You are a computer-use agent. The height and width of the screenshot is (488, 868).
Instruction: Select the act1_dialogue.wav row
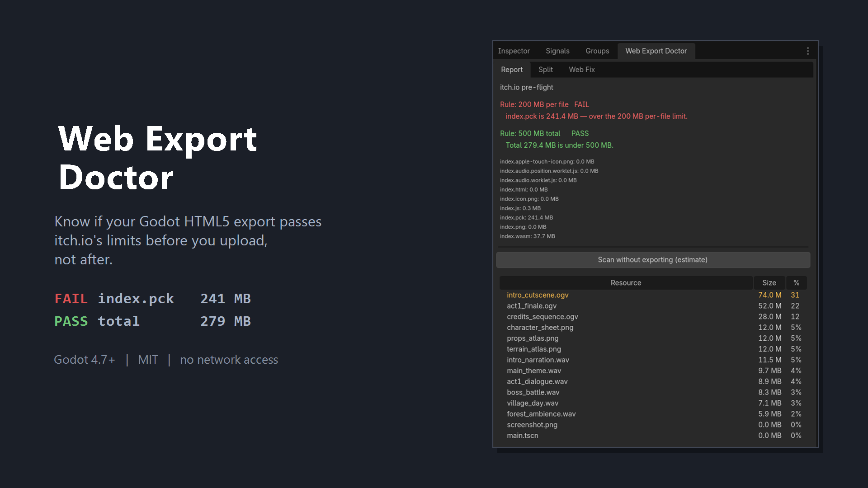653,382
